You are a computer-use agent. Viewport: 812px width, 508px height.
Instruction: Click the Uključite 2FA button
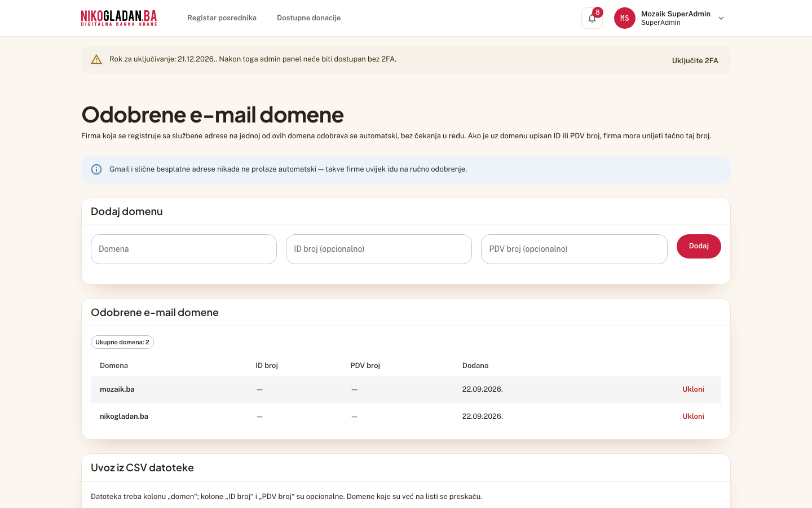coord(695,60)
